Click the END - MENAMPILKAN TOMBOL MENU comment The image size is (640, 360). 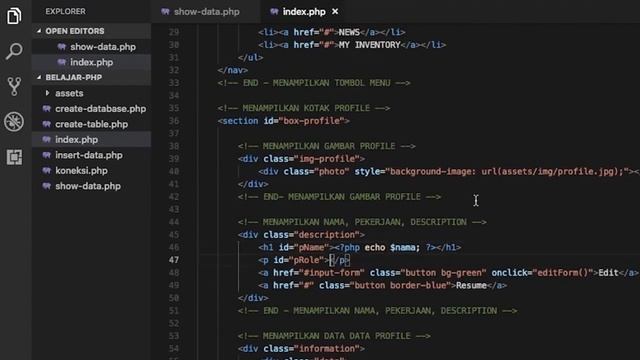pyautogui.click(x=314, y=83)
